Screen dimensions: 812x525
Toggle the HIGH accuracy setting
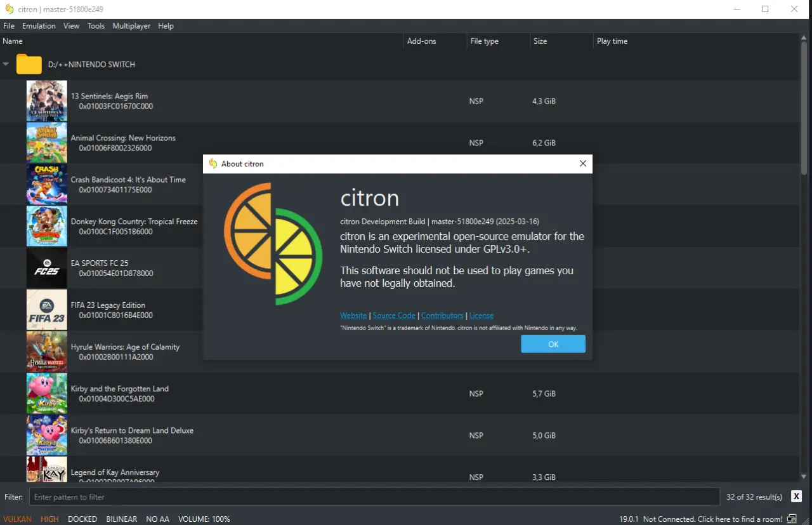point(49,519)
